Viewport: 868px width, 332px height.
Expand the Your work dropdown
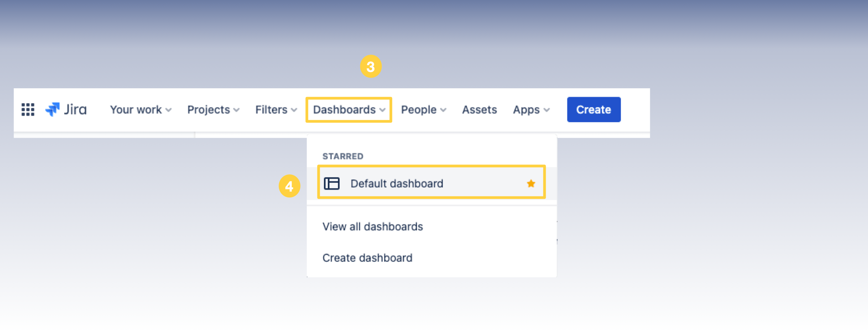[x=141, y=109]
